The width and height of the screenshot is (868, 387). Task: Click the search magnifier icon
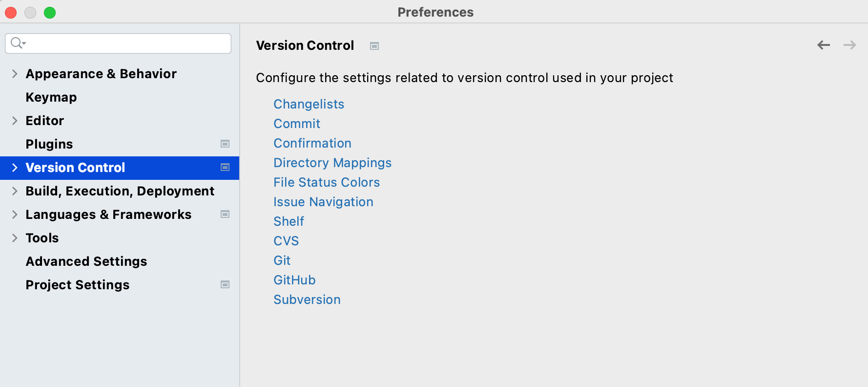17,43
